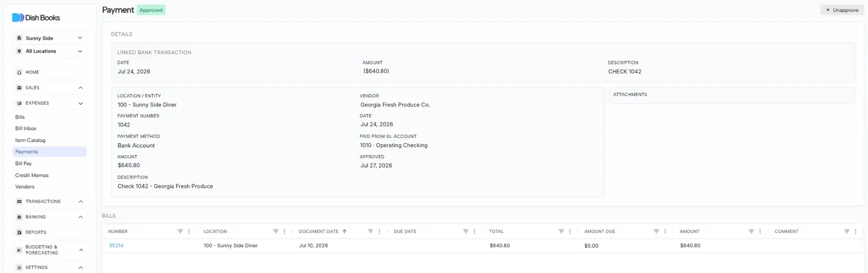Click the Budgeting & Forecasting icon
Image resolution: width=868 pixels, height=273 pixels.
click(x=20, y=250)
